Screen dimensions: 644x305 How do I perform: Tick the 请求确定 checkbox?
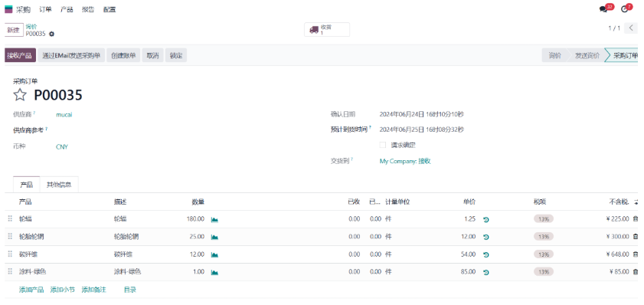[x=383, y=145]
